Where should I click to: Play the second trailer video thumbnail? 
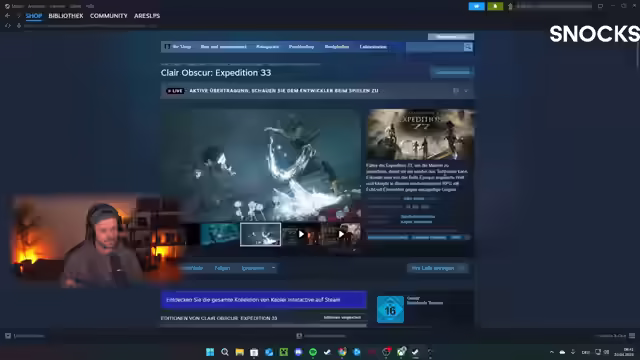click(x=341, y=234)
